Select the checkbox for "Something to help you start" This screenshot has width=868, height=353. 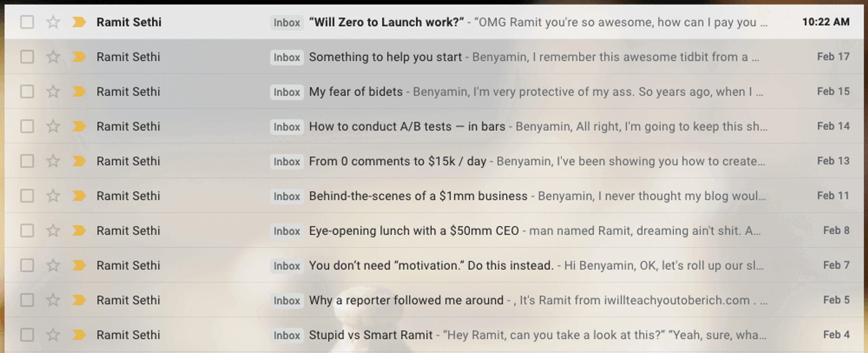tap(27, 57)
